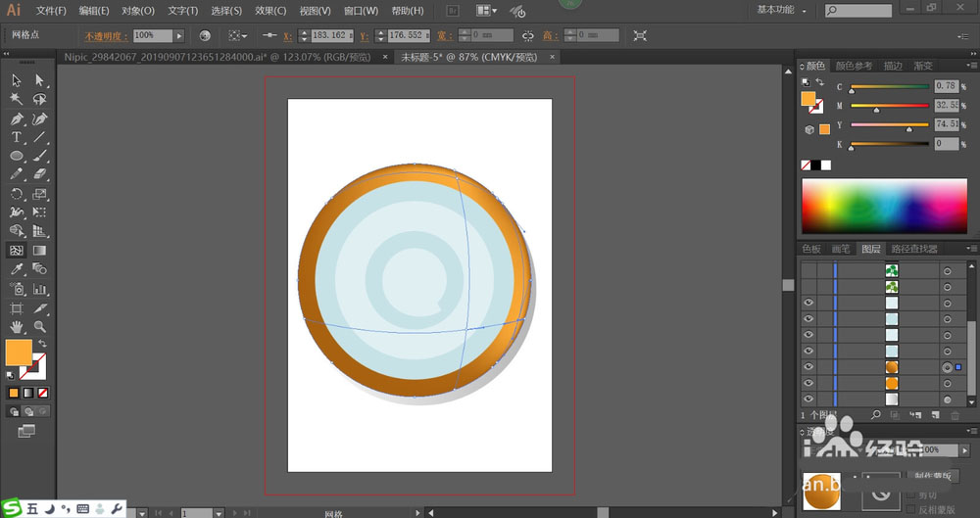Choose the Column Graph tool
980x518 pixels.
(40, 289)
